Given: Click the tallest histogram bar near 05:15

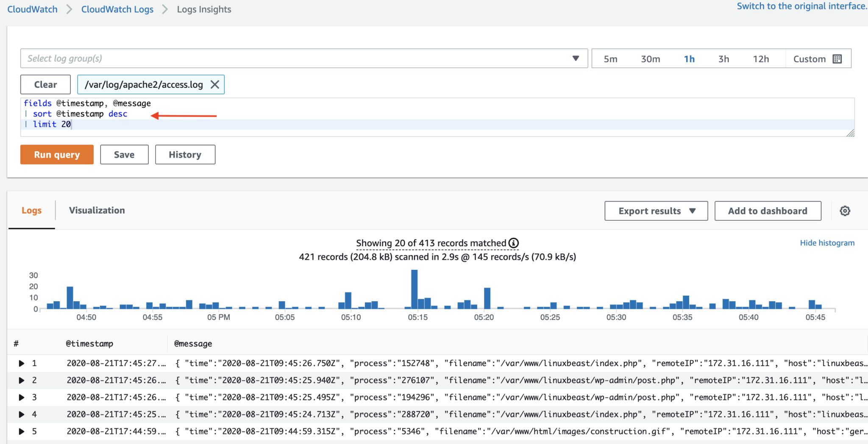Looking at the screenshot, I should pos(414,289).
